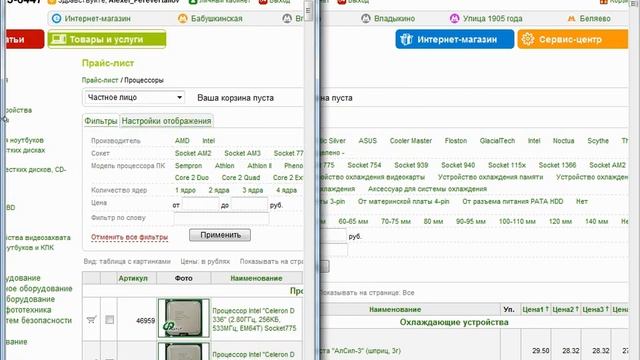The image size is (640, 360).
Task: Sort by Цена3 column header
Action: [x=596, y=309]
